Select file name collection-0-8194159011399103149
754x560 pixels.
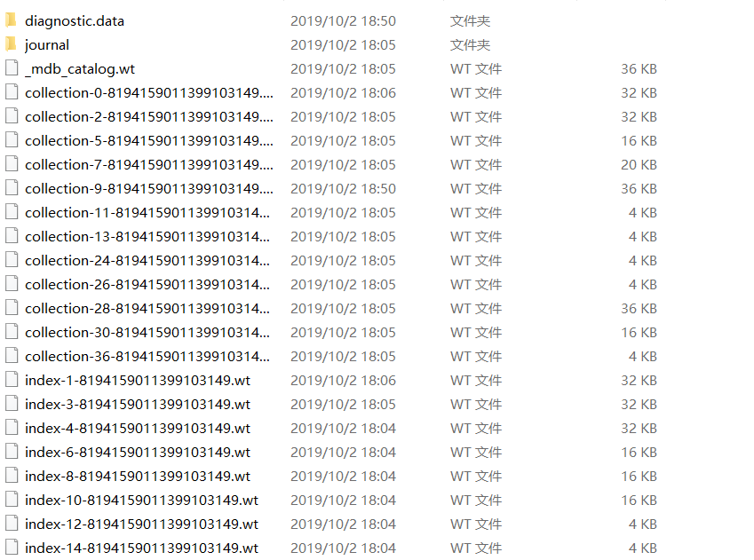click(x=149, y=93)
